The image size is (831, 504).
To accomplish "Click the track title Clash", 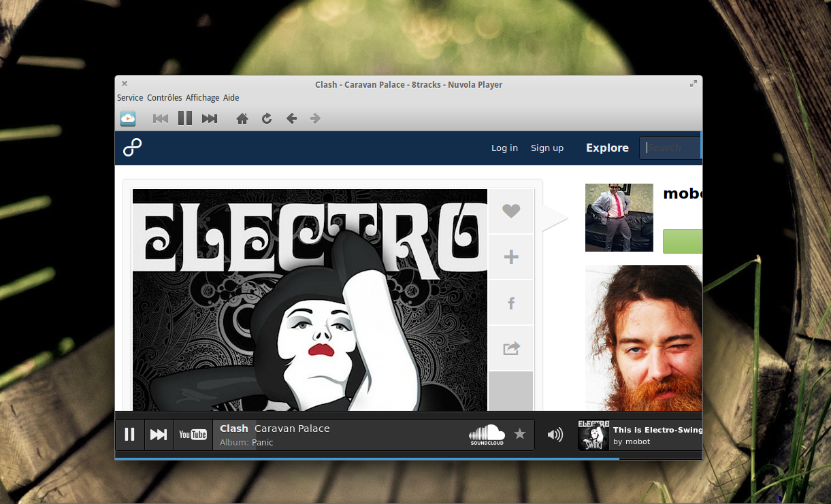I will pos(234,429).
